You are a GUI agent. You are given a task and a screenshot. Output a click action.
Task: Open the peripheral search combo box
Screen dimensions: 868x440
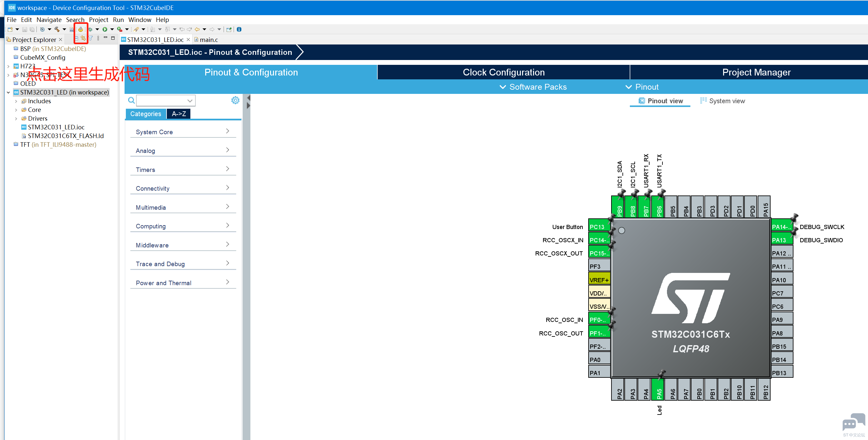(x=166, y=100)
